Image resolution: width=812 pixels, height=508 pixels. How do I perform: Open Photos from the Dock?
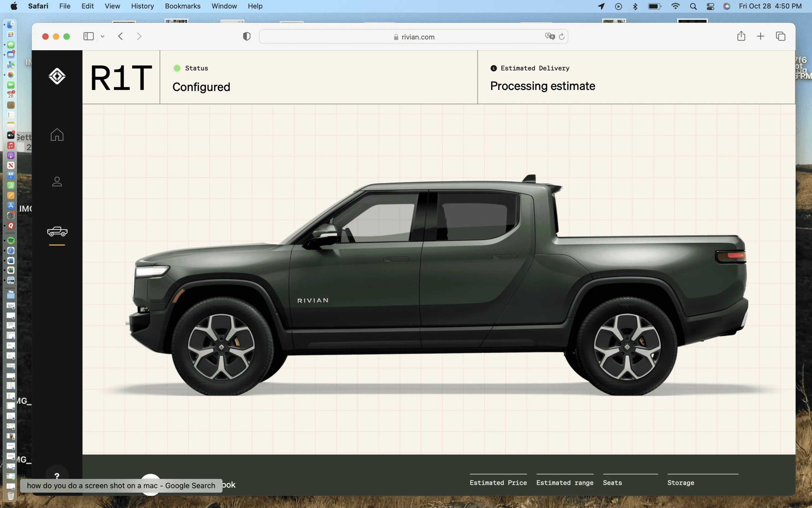(x=11, y=75)
